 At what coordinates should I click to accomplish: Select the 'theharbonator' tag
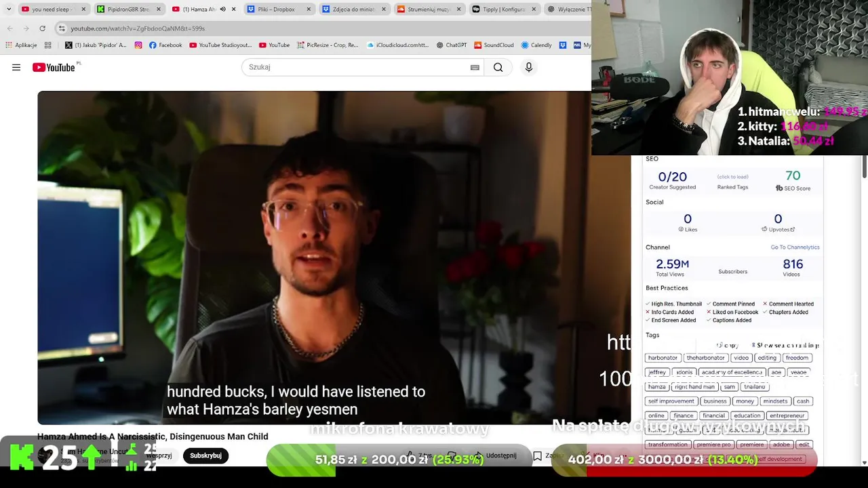[x=705, y=358]
